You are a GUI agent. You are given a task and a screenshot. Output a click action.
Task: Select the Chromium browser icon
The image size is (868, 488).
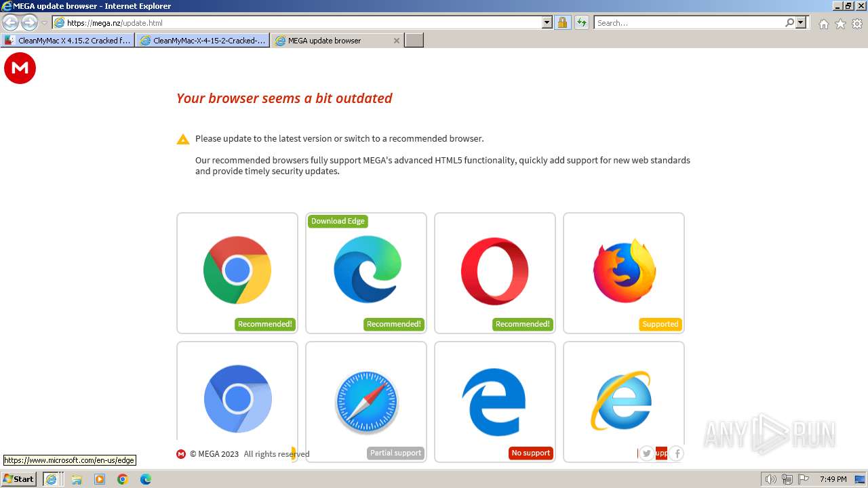pyautogui.click(x=238, y=399)
